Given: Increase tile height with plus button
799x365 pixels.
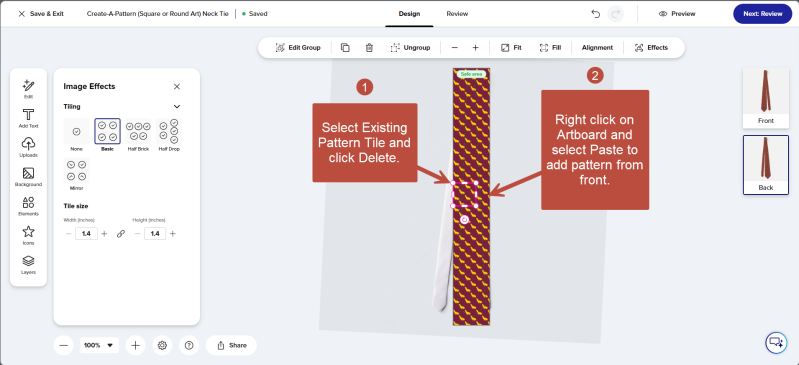Looking at the screenshot, I should 173,233.
